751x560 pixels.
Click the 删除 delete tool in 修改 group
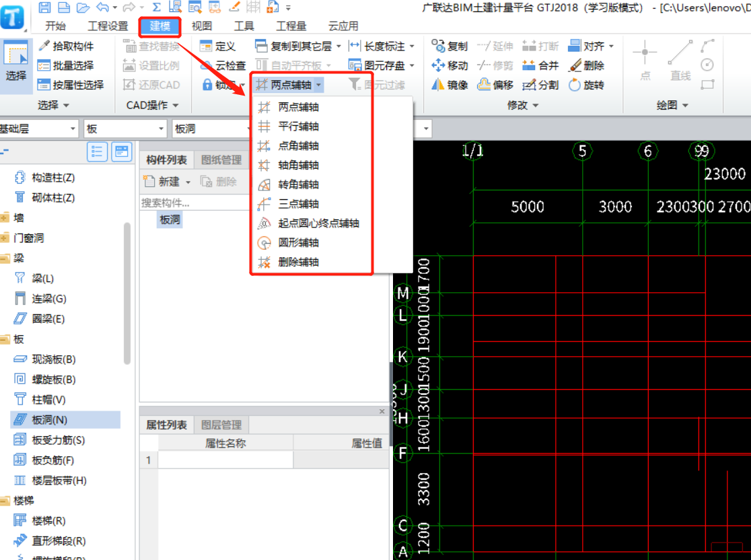pos(587,65)
